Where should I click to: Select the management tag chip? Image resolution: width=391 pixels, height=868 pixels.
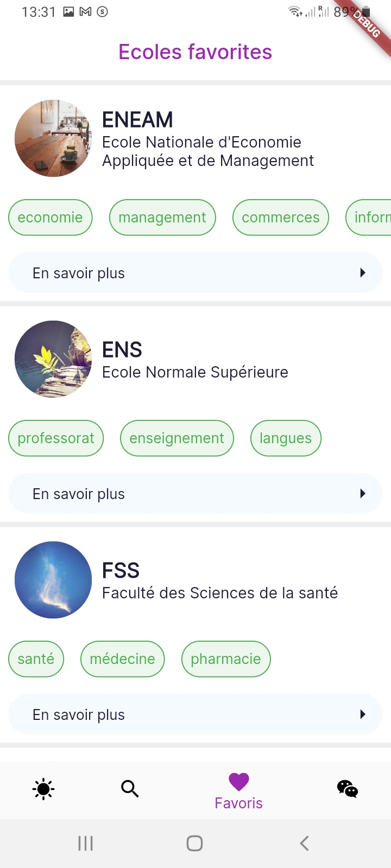[162, 218]
